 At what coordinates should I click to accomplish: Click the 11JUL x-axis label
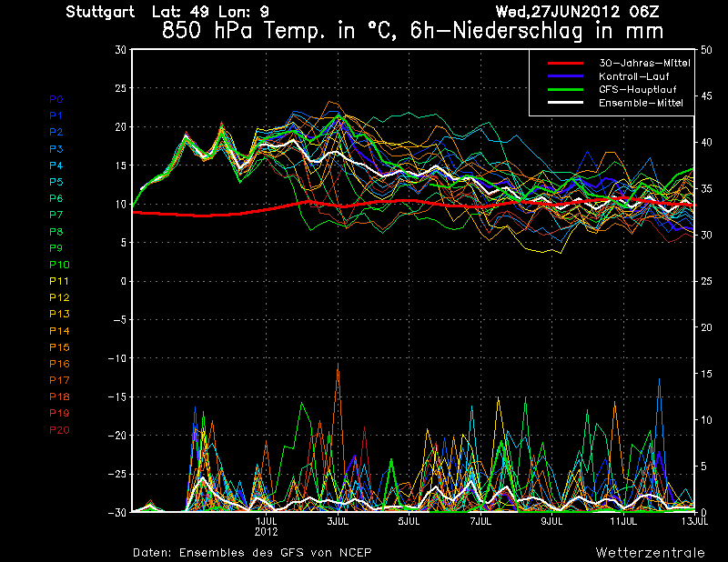(x=623, y=521)
